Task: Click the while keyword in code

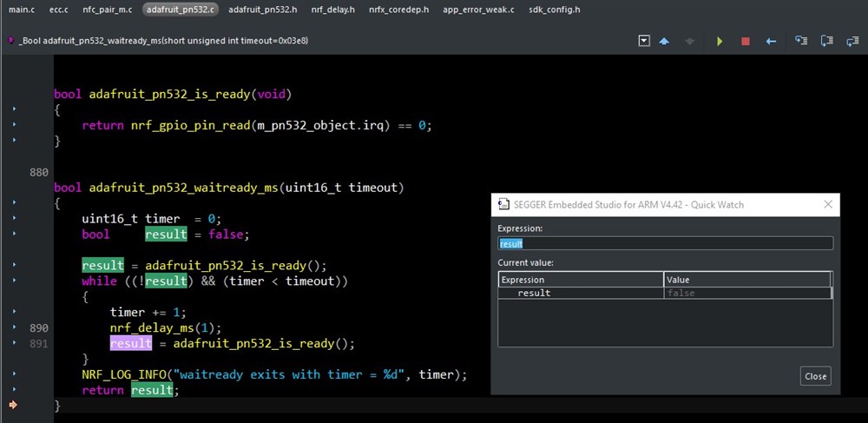Action: [x=99, y=281]
